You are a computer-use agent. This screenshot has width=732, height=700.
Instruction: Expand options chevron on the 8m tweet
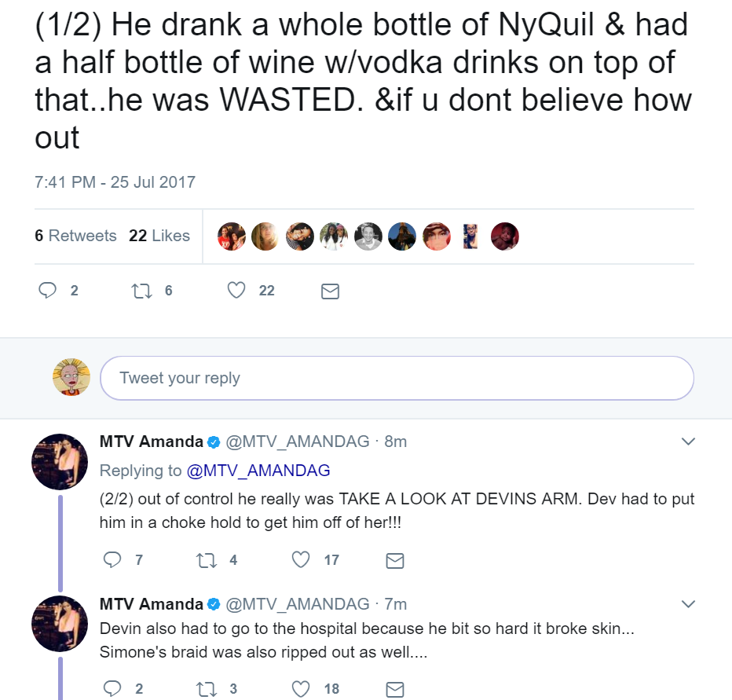point(688,442)
